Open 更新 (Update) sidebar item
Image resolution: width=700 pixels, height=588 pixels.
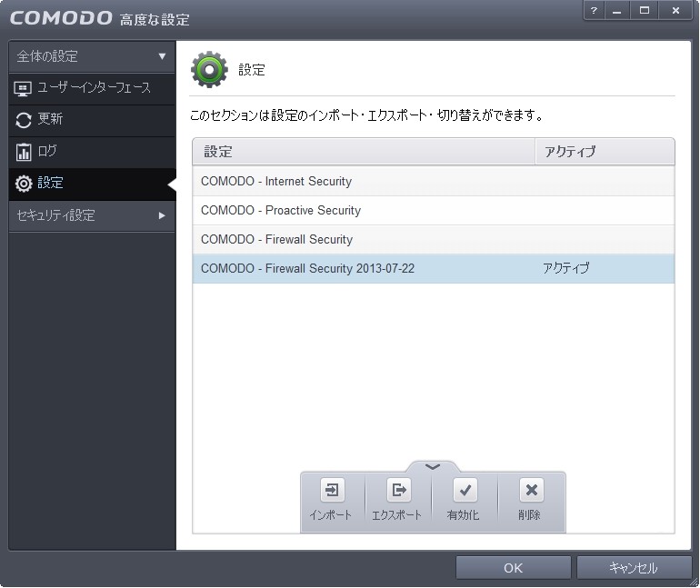click(x=92, y=120)
